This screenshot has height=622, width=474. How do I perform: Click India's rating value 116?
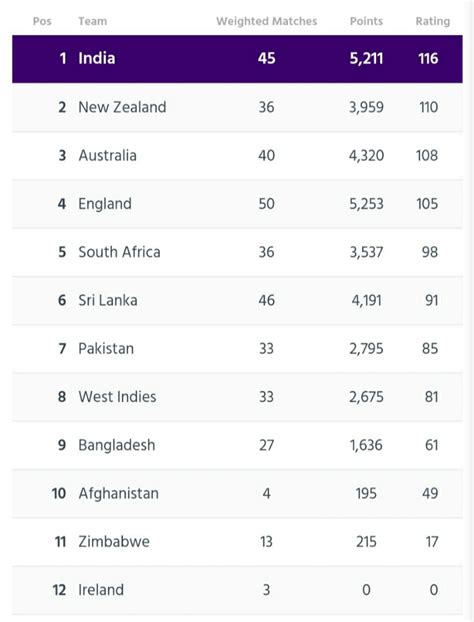point(428,59)
